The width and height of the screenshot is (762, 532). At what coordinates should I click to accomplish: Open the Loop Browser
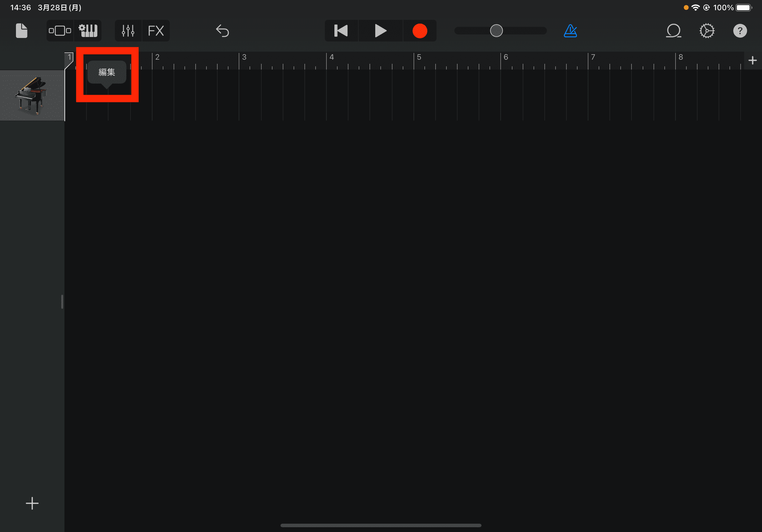click(673, 31)
